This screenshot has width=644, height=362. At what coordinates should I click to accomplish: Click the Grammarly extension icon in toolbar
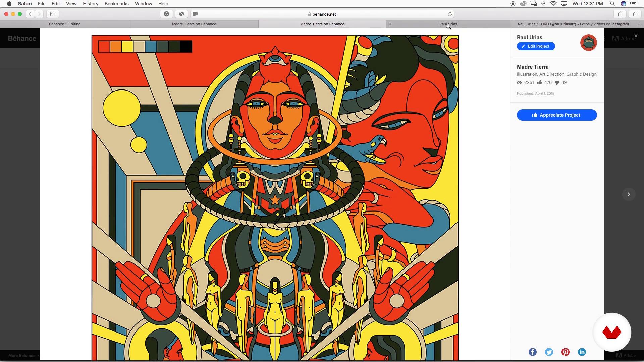(x=167, y=14)
